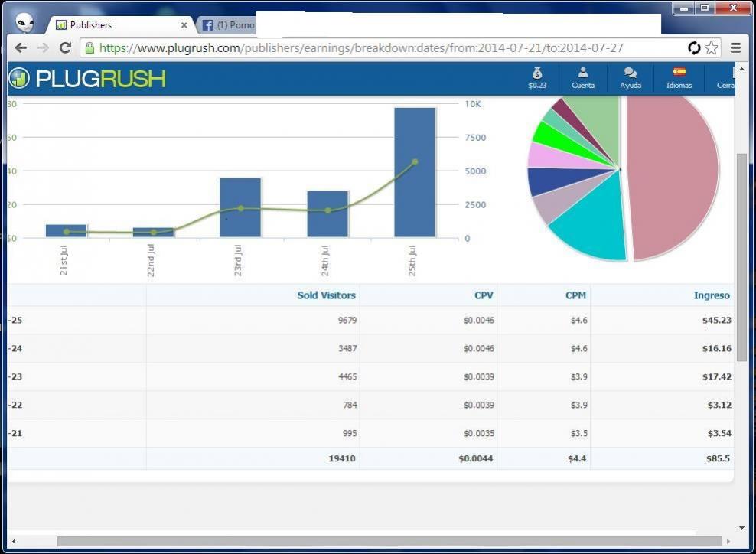Close the Publishers tab
The image size is (756, 554).
pyautogui.click(x=184, y=25)
